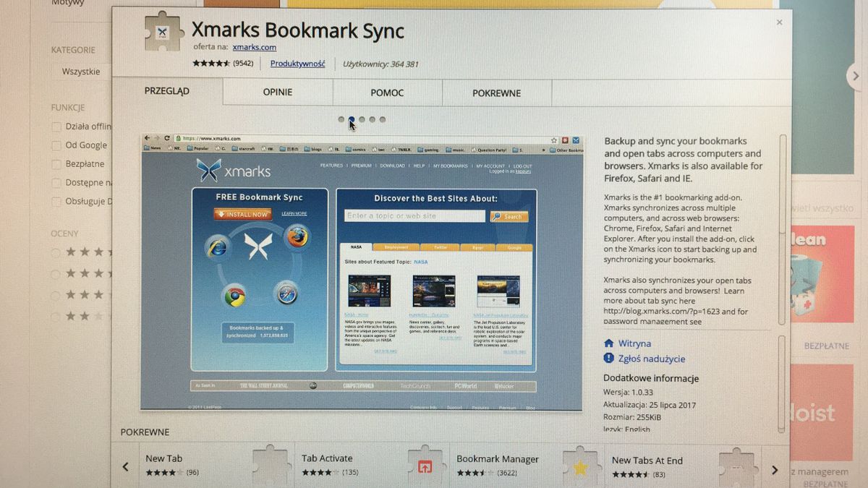Image resolution: width=868 pixels, height=488 pixels.
Task: Click the New Tab rating stars (96)
Action: pyautogui.click(x=164, y=473)
